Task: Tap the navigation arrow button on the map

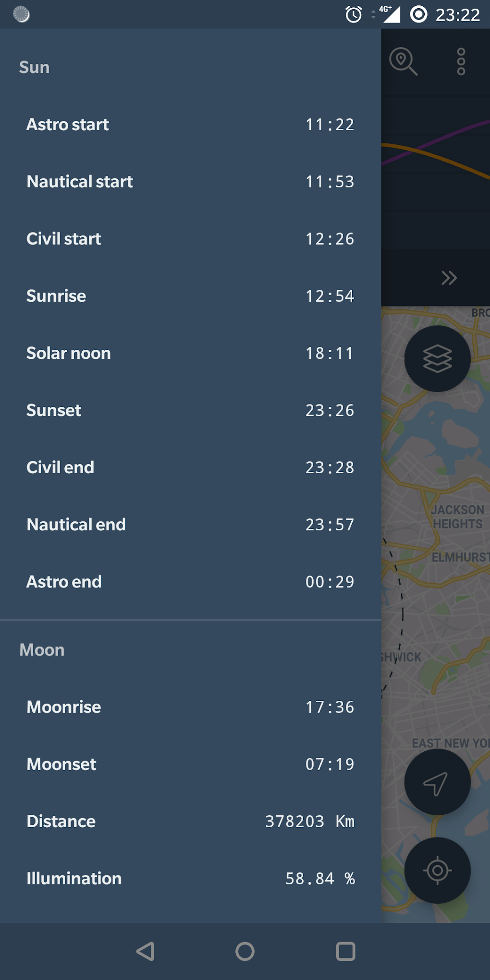Action: point(437,782)
